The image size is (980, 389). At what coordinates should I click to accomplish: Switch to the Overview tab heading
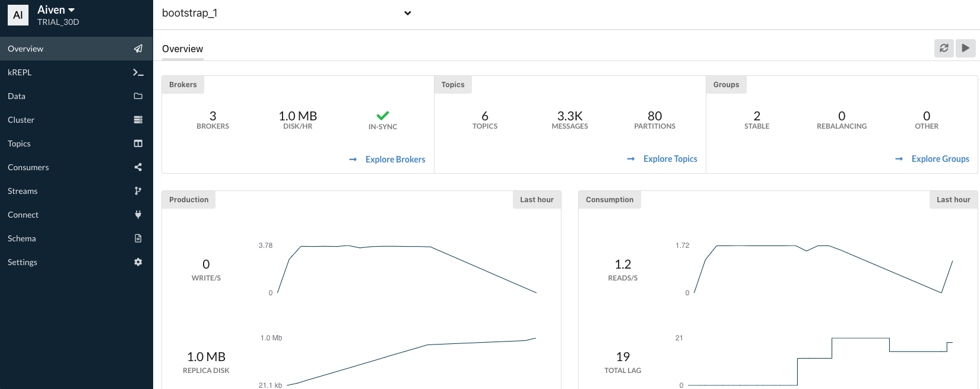click(182, 49)
